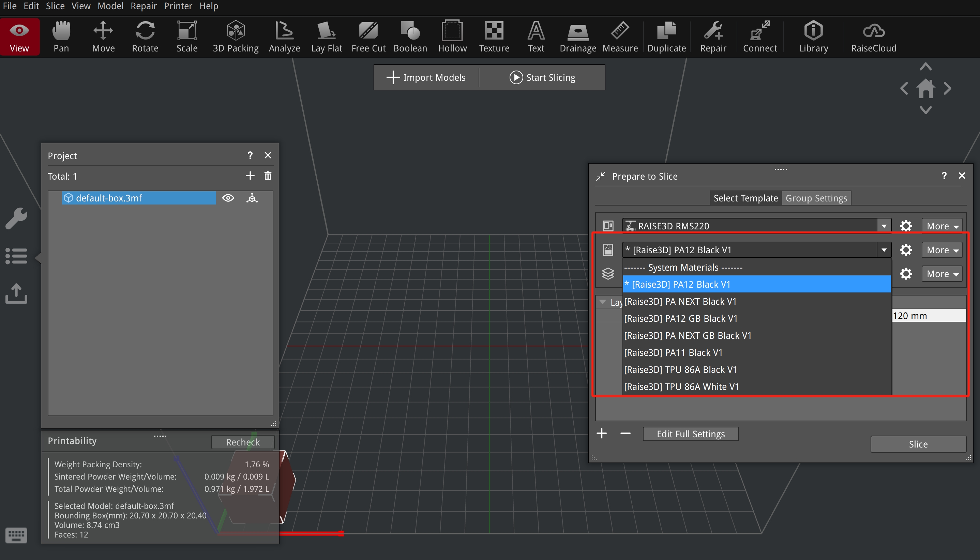Open the Library

813,37
